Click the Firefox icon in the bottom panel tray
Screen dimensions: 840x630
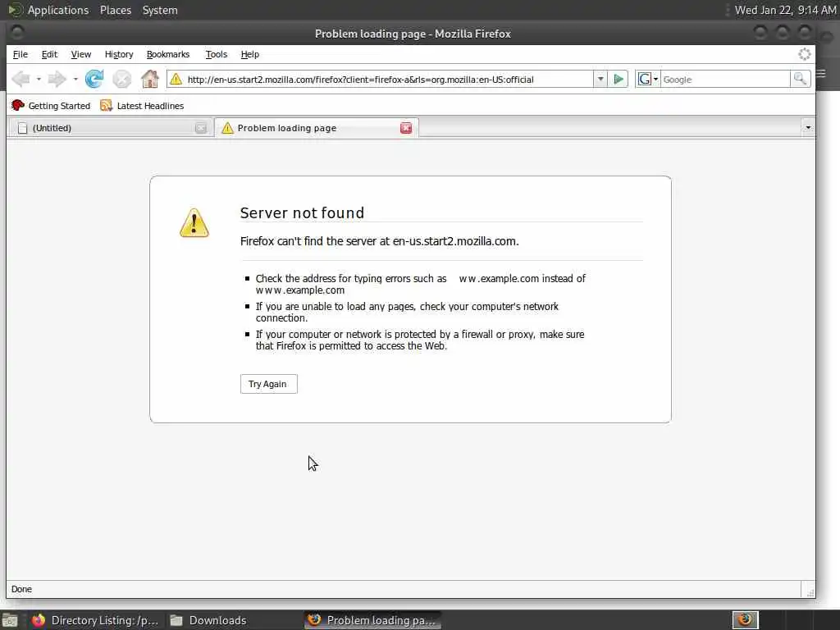pyautogui.click(x=745, y=620)
